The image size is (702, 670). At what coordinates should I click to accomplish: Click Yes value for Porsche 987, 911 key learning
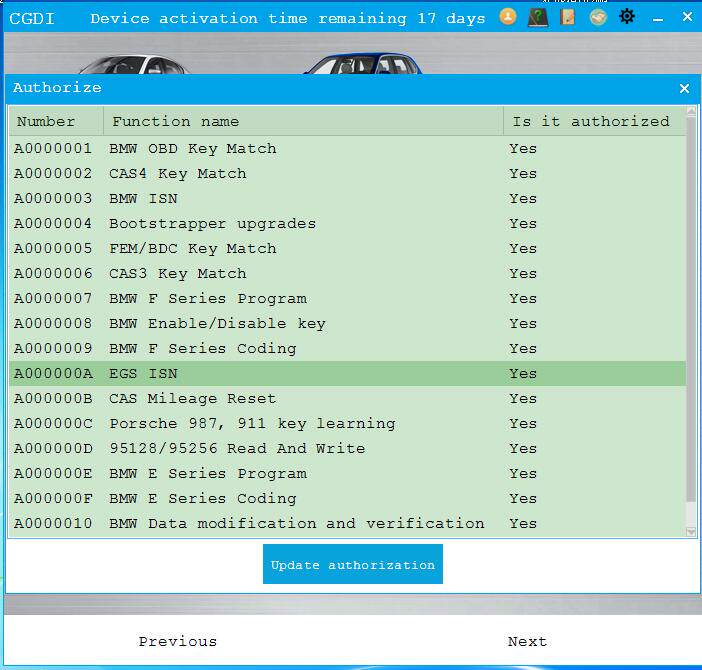pyautogui.click(x=522, y=423)
